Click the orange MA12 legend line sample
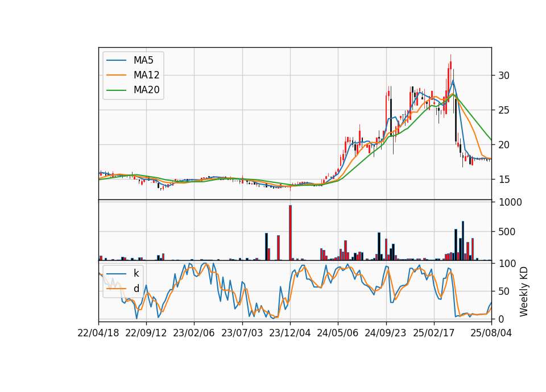The width and height of the screenshot is (546, 392). (116, 75)
